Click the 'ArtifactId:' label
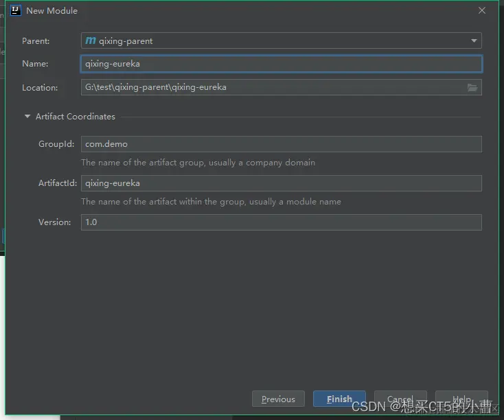The height and width of the screenshot is (420, 504). (x=58, y=183)
